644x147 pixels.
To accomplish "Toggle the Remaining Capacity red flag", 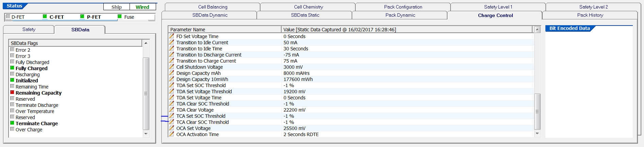I will (12, 92).
